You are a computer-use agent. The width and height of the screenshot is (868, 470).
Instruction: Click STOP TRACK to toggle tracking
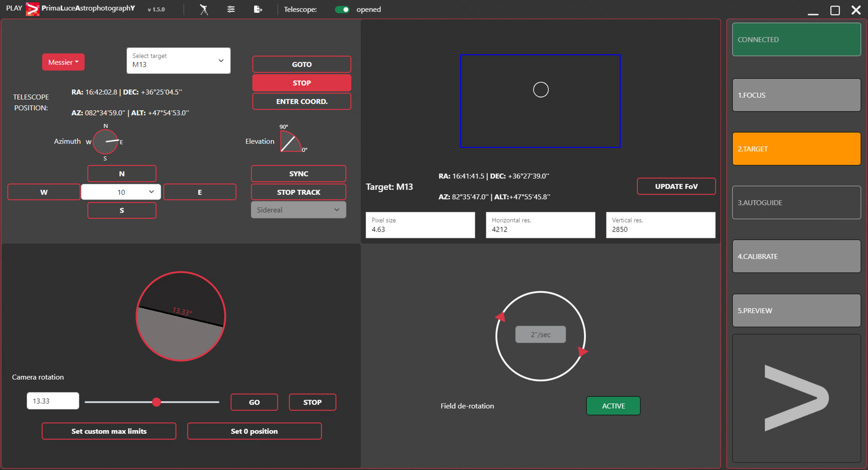(298, 192)
